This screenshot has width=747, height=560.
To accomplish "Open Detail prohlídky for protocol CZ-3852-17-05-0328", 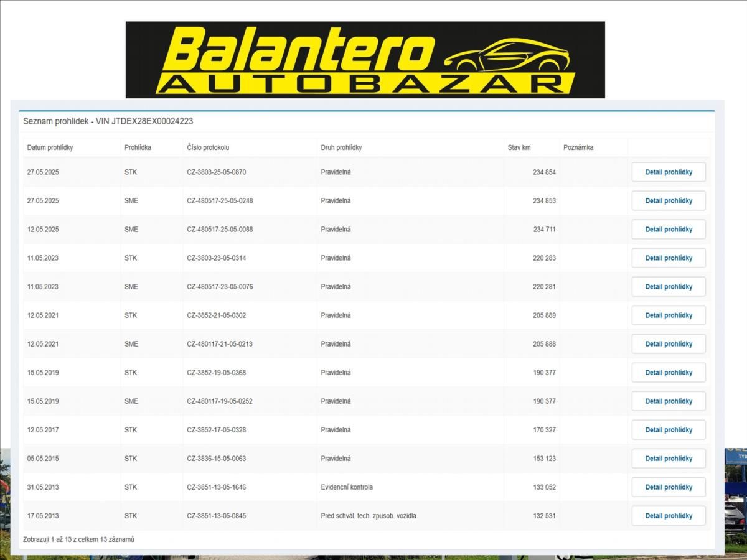I will (669, 429).
